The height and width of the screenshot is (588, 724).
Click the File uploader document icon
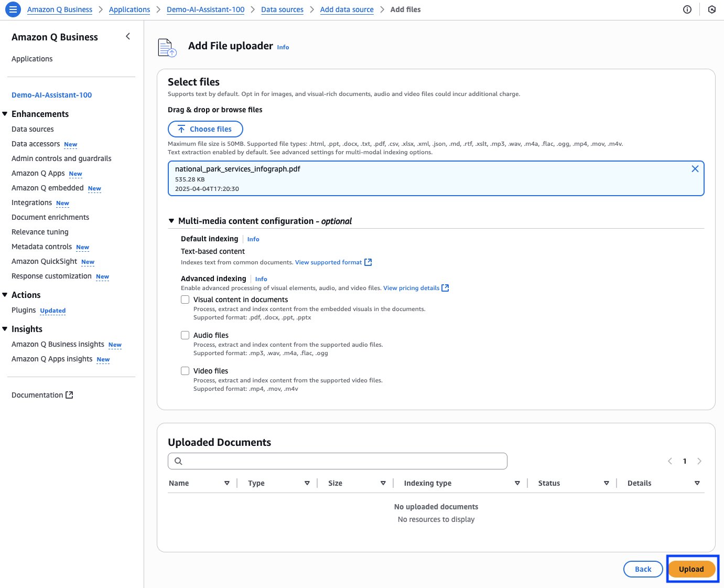(167, 48)
